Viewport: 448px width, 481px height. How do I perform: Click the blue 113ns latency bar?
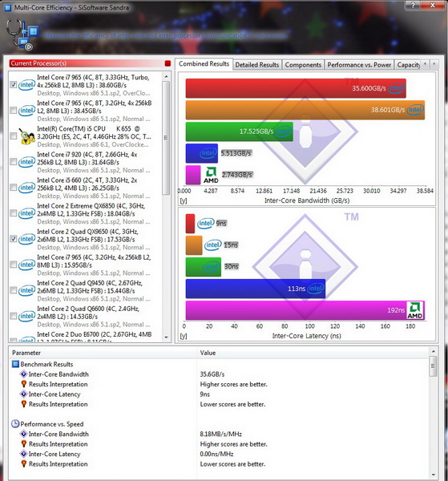click(256, 289)
